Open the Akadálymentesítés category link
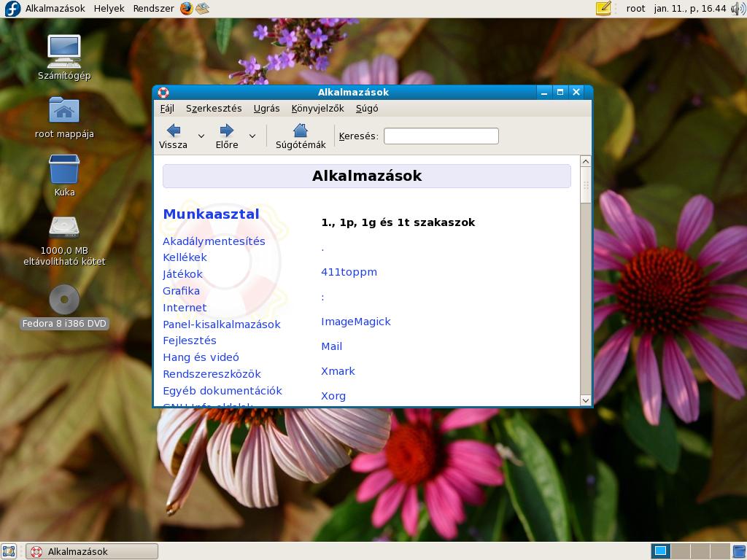The image size is (747, 560). (x=214, y=241)
